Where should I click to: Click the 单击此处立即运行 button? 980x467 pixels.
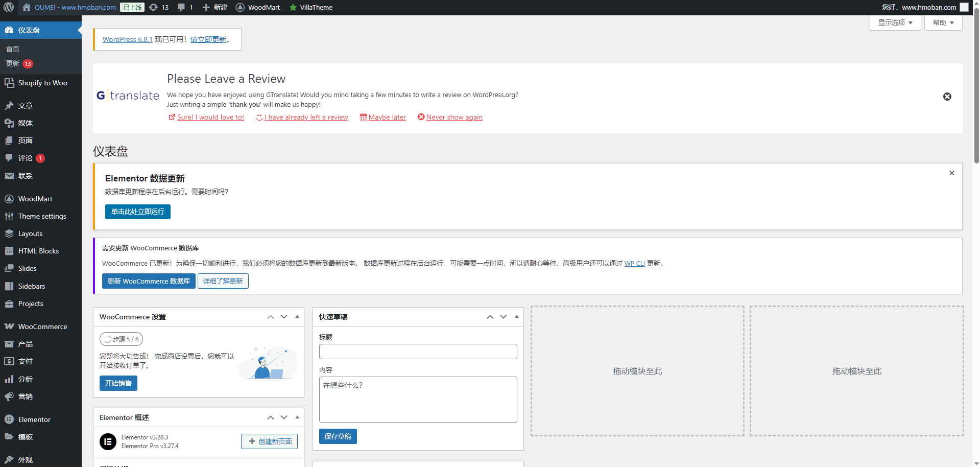(138, 212)
